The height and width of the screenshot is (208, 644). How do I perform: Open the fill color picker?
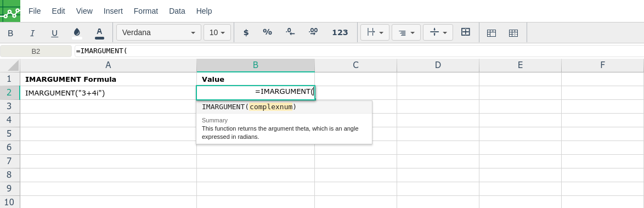pyautogui.click(x=77, y=33)
